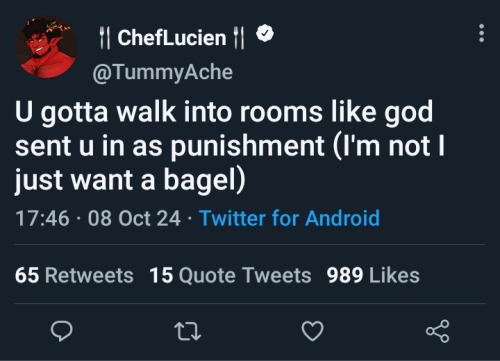Share the tweet via the share icon
Viewport: 500px width, 361px height.
[x=438, y=331]
